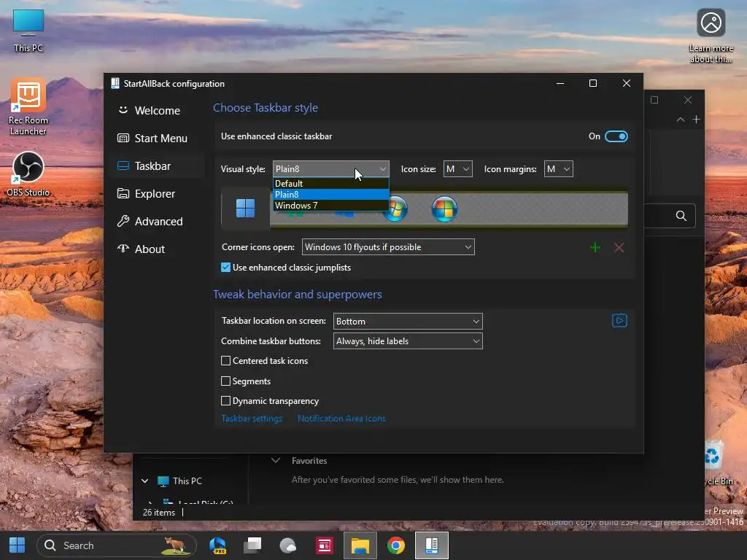
Task: Open the Icon size dropdown
Action: point(457,169)
